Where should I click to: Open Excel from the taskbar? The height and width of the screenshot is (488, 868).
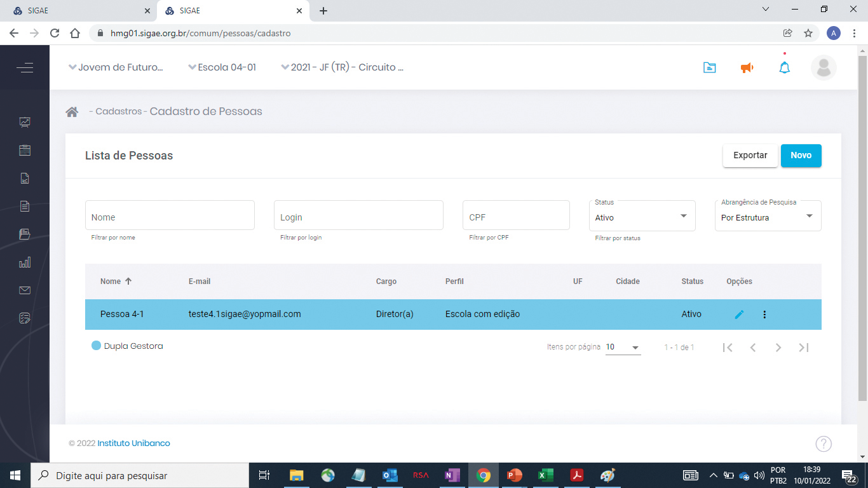(546, 475)
